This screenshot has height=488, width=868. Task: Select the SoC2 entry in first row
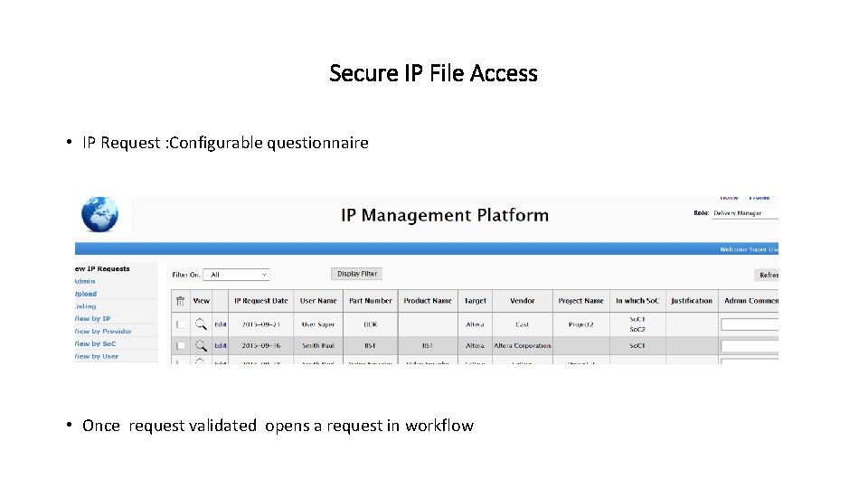tap(637, 330)
